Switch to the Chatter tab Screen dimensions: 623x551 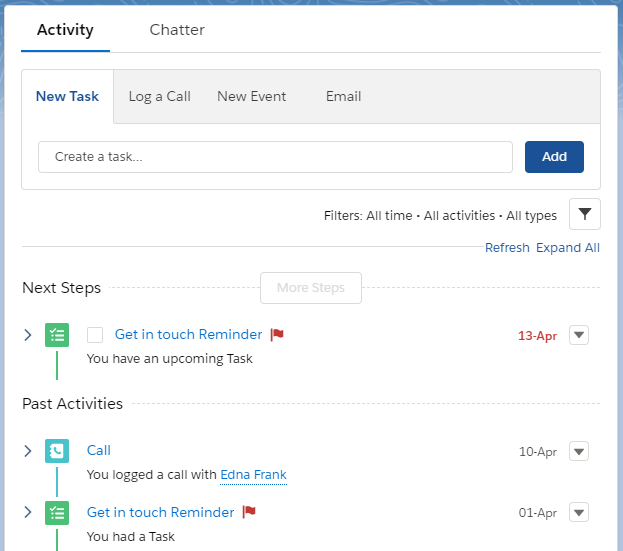pos(177,30)
